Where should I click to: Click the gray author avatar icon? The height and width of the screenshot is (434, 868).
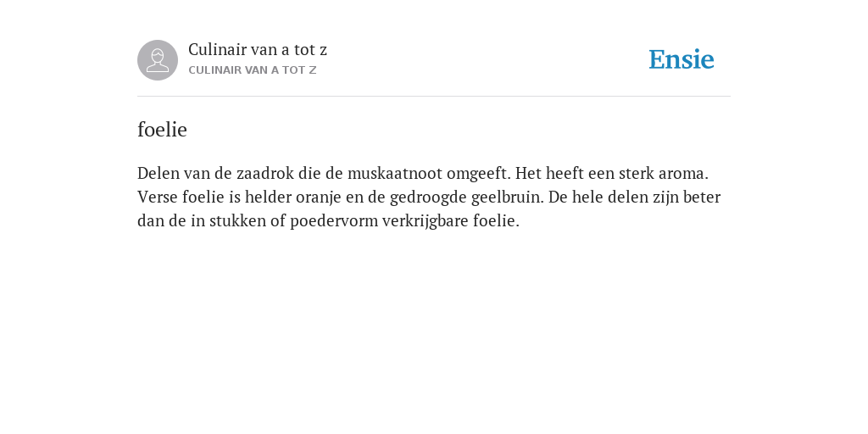tap(158, 60)
